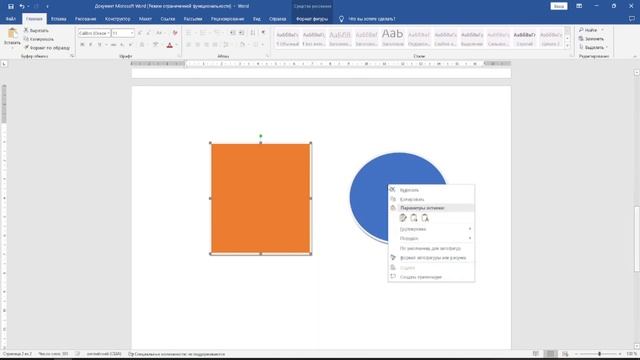Click the read mode view icon in status bar
640x360 pixels.
pyautogui.click(x=536, y=353)
